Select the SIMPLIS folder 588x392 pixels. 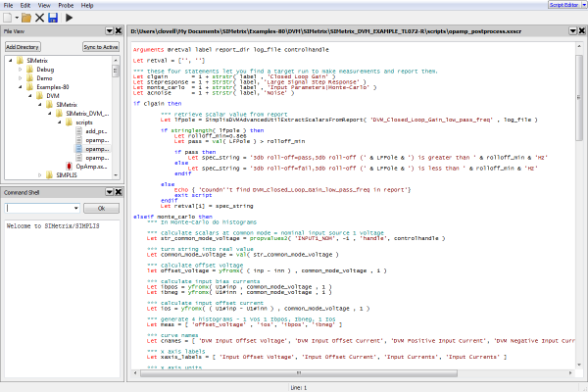67,175
